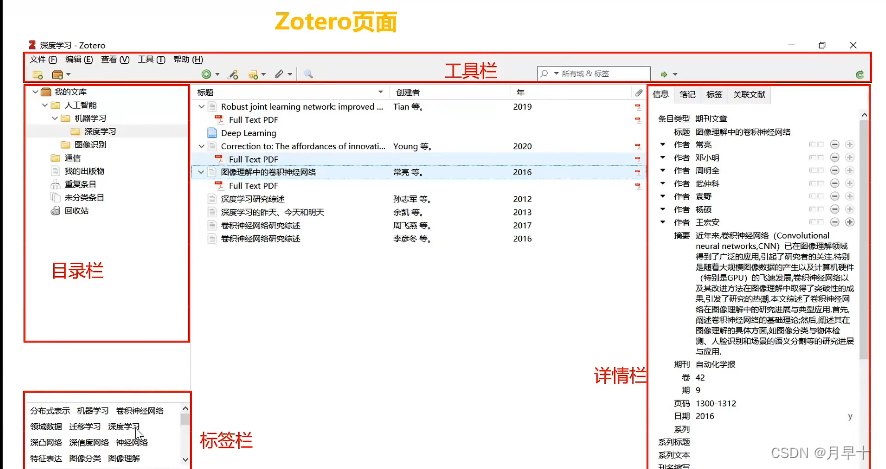Select the 图像识别 collection
Viewport: 886px width, 469px height.
[x=90, y=145]
